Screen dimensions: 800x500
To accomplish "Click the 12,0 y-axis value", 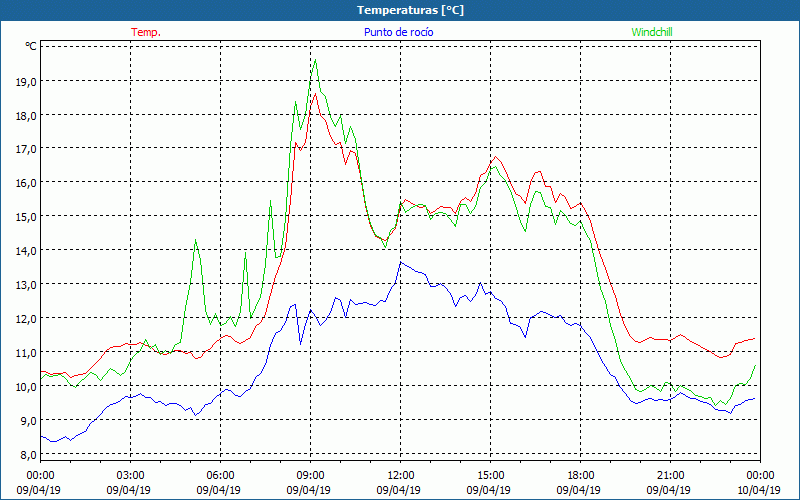I will (x=27, y=319).
